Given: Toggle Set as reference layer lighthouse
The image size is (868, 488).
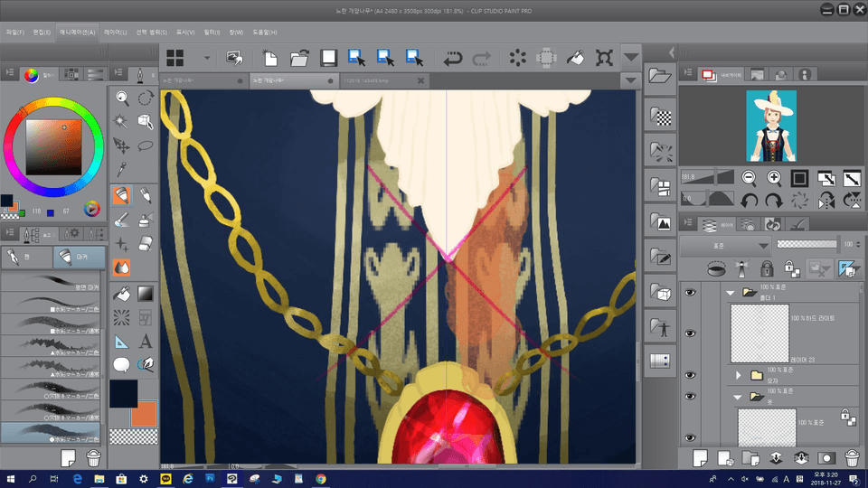Looking at the screenshot, I should tap(741, 269).
